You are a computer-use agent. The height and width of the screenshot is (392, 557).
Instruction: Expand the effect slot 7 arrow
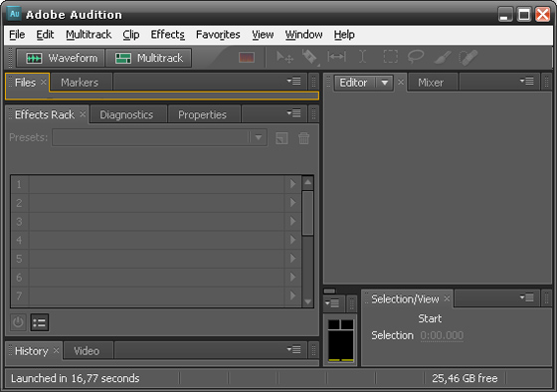point(292,295)
